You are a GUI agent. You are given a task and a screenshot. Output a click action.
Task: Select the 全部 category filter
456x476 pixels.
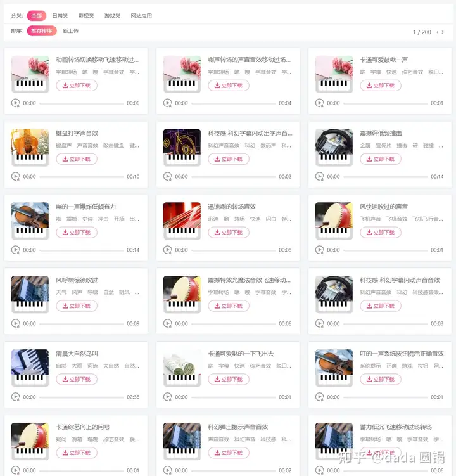click(37, 15)
